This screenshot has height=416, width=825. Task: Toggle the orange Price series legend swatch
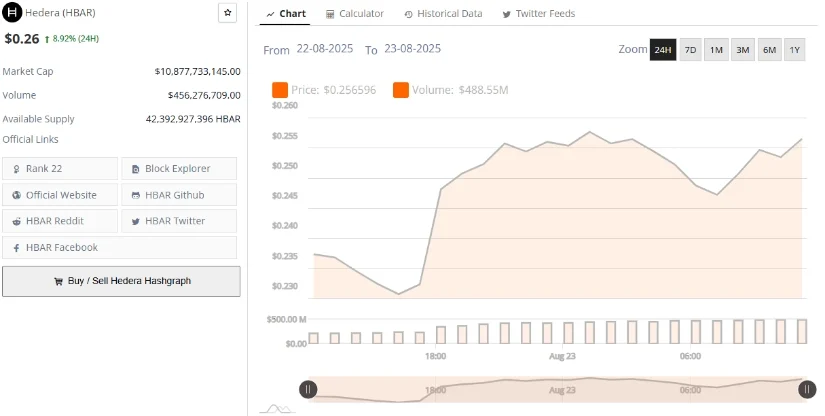(280, 90)
